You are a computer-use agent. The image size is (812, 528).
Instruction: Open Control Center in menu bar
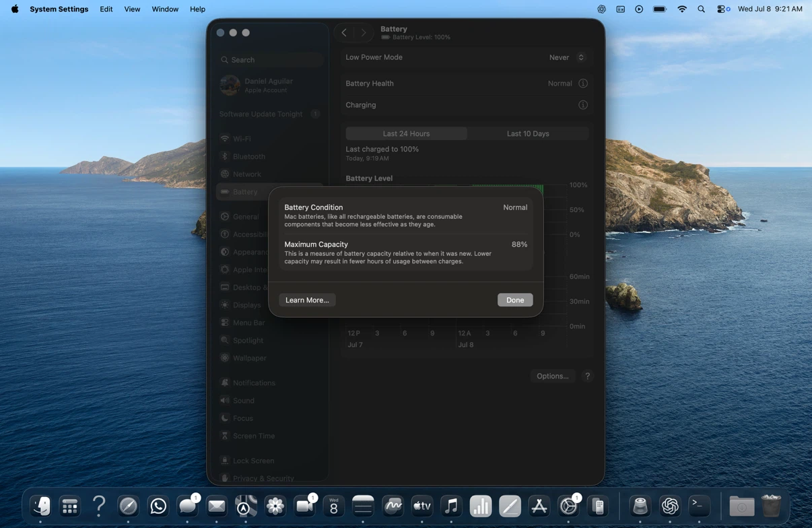723,9
